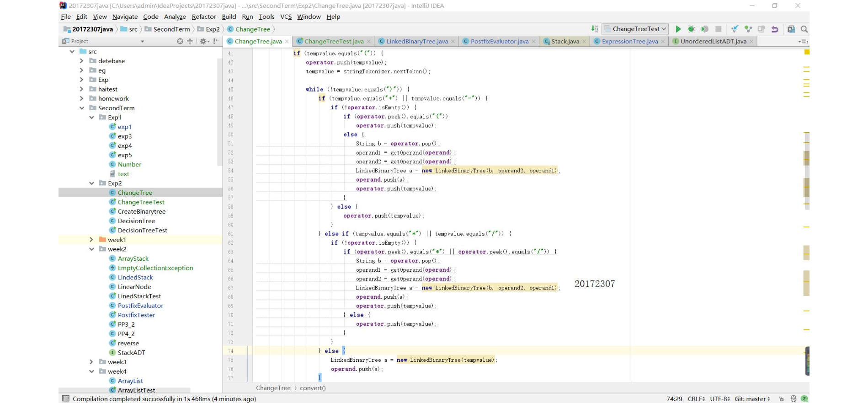
Task: Click the editor vertical scrollbar thumb
Action: click(x=807, y=171)
